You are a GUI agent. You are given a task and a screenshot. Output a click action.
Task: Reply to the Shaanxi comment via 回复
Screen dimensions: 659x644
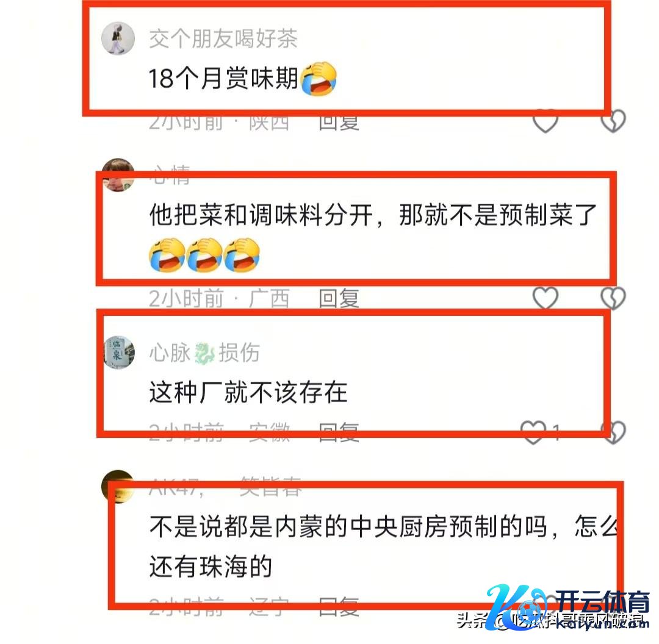pos(339,122)
